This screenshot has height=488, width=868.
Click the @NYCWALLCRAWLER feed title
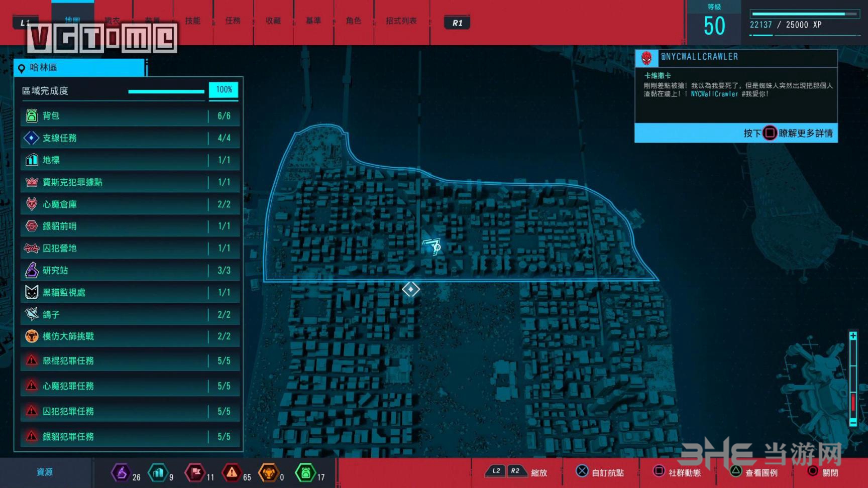pos(699,57)
